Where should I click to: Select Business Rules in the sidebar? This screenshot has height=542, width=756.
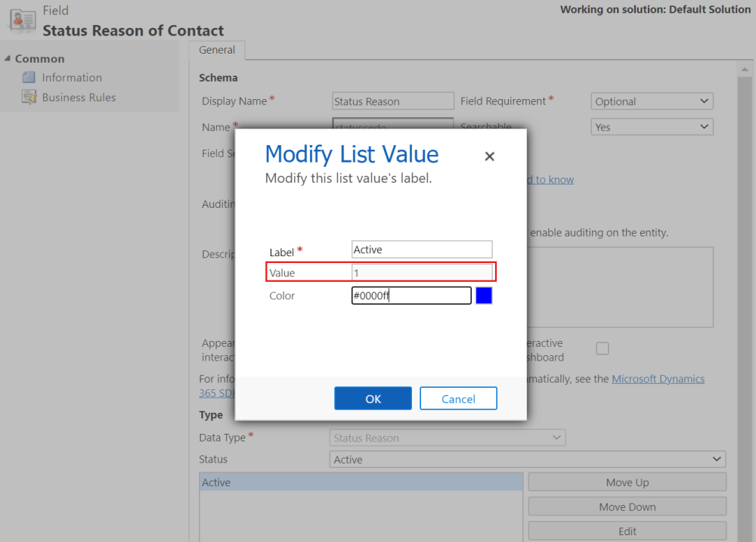(x=76, y=97)
